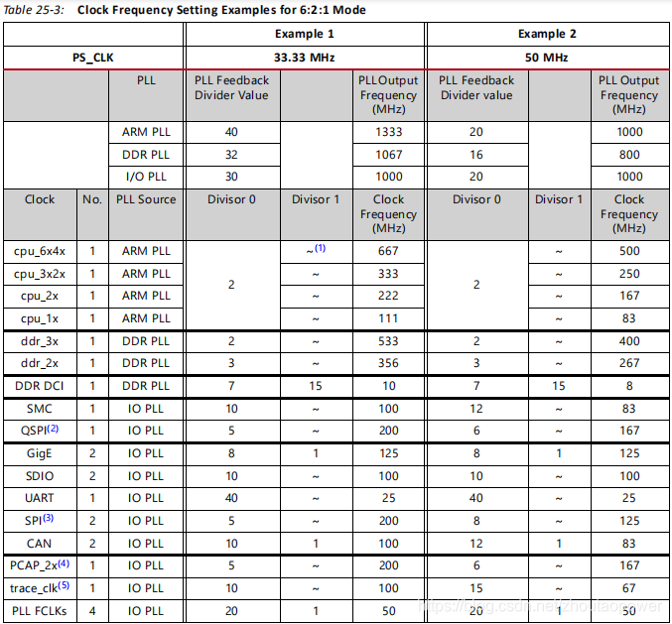Image resolution: width=672 pixels, height=624 pixels.
Task: Click the 'I/O PLL' row label
Action: tap(146, 177)
